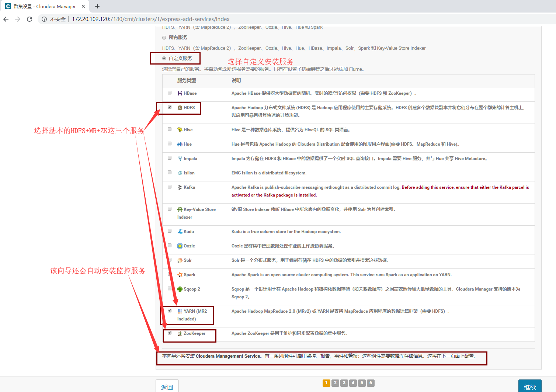This screenshot has height=392, width=556.
Task: Enable the HBase service checkbox
Action: pos(170,93)
